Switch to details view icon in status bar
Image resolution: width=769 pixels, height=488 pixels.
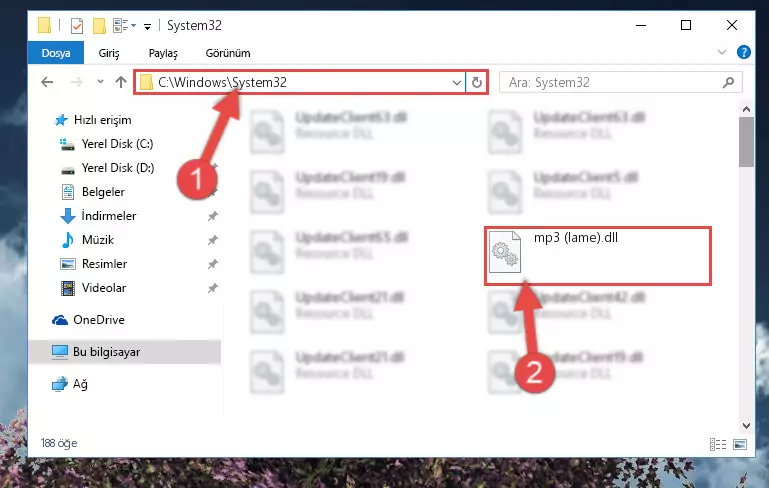tap(718, 444)
